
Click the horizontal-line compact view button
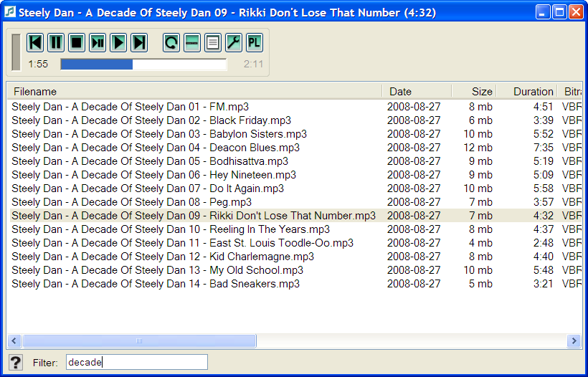click(x=192, y=43)
